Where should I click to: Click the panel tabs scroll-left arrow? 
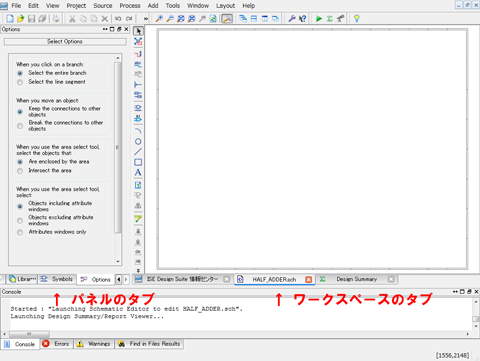(x=119, y=279)
